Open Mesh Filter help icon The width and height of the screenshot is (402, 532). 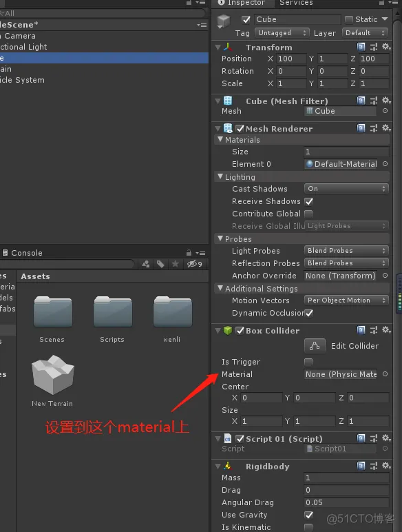click(361, 101)
